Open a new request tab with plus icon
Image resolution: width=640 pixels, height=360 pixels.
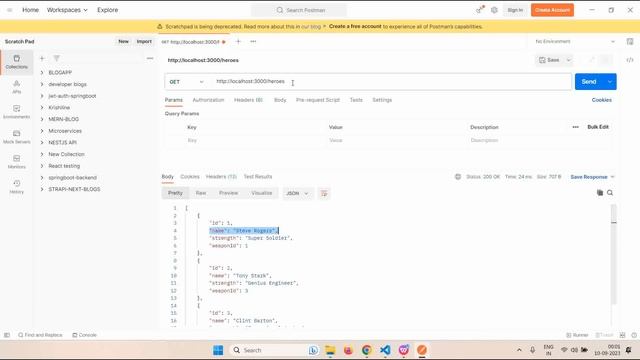click(238, 41)
